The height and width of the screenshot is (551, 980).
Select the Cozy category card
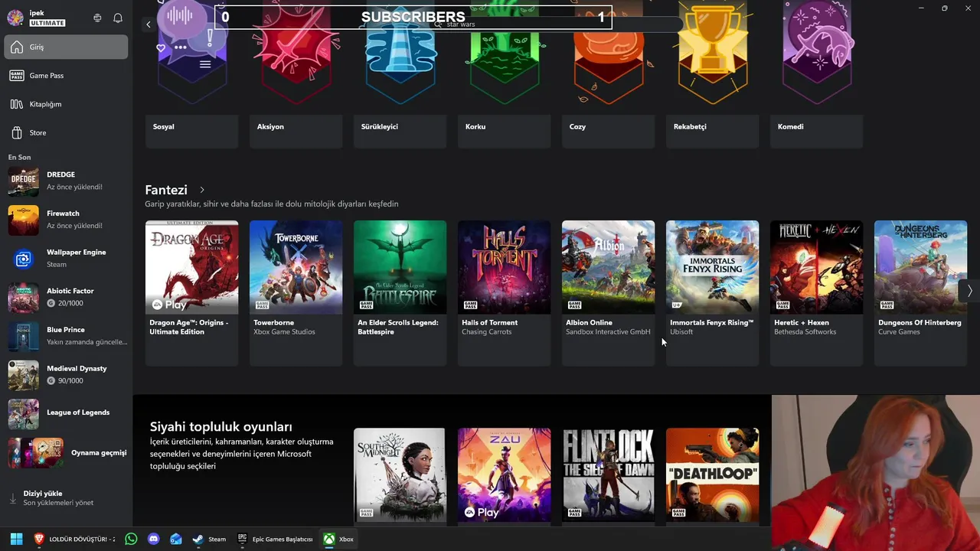click(608, 73)
